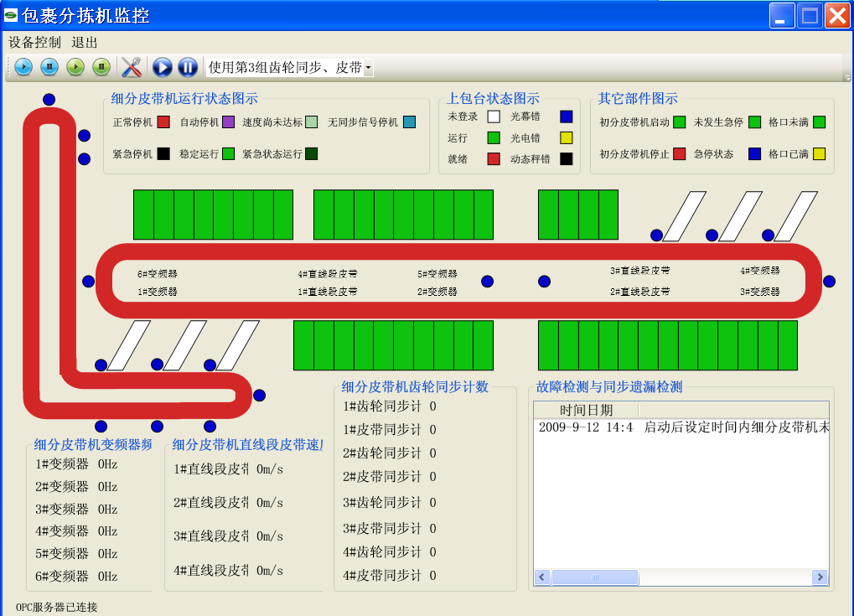Click the 1#变频器 0Hz frequency readout
The image size is (854, 616).
tap(108, 464)
